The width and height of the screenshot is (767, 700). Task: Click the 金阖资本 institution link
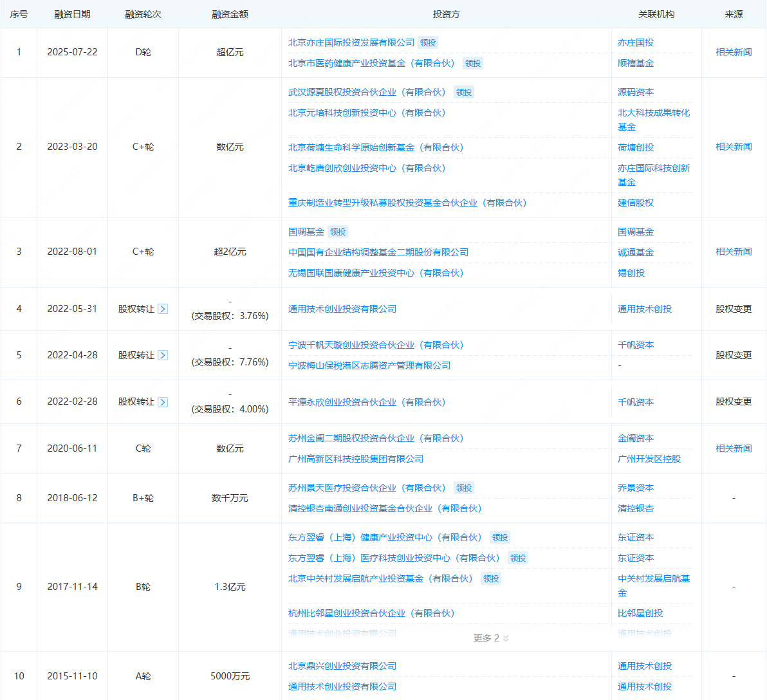click(x=635, y=438)
